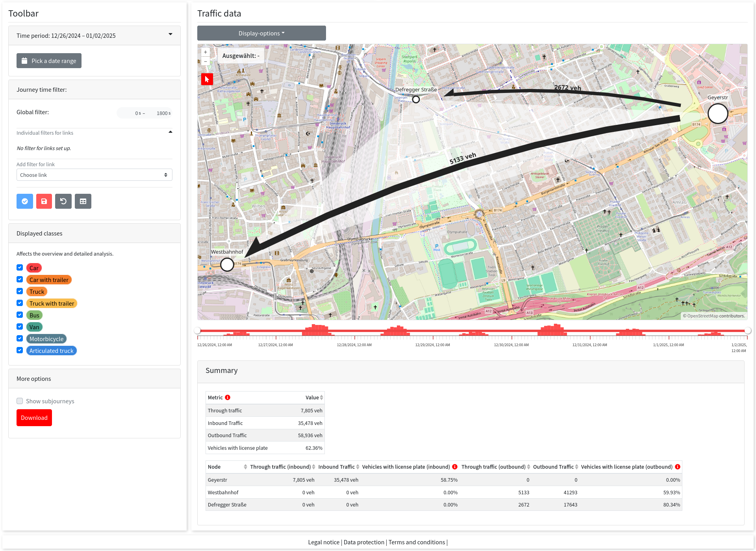
Task: Click the Westbahnhof row in node table
Action: 444,492
